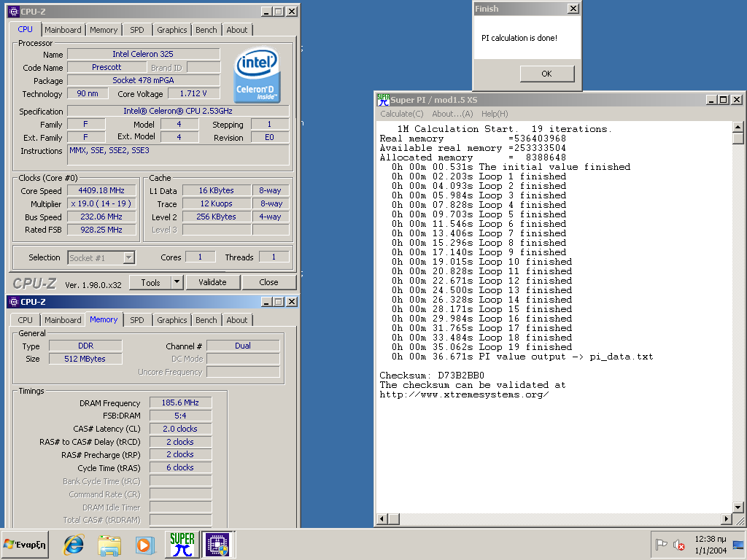Click the Rated FSB value 928.25 MHz
The height and width of the screenshot is (560, 747).
(101, 230)
